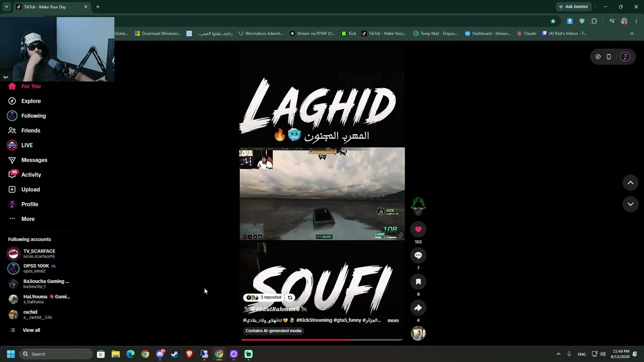Show more bookmarks with the double chevron
The width and height of the screenshot is (644, 362).
click(632, 34)
